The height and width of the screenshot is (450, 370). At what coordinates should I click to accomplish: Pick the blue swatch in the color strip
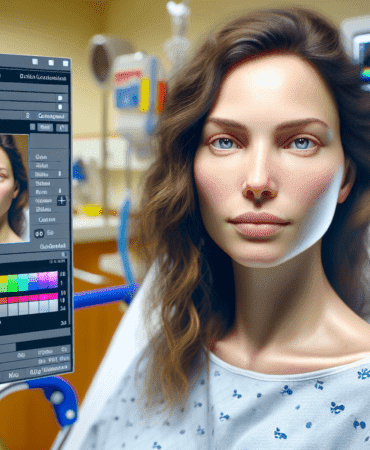point(33,281)
